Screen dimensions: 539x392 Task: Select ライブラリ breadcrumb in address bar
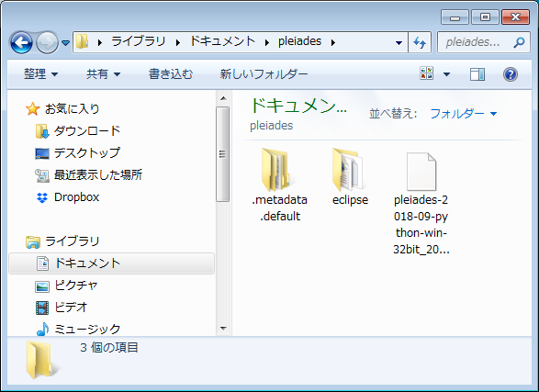tap(138, 41)
